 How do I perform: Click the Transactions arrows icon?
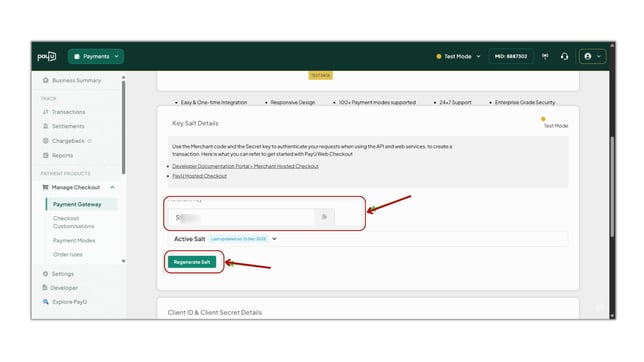pos(46,112)
